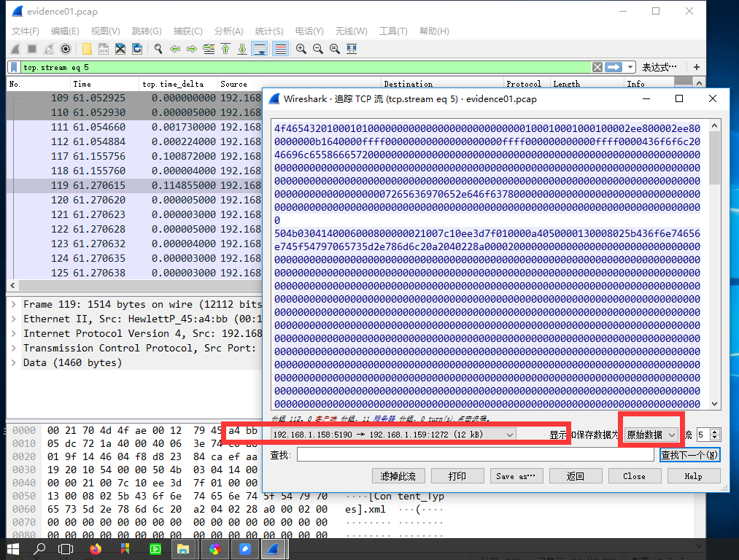Click the 打印 print button
739x560 pixels.
pos(457,476)
